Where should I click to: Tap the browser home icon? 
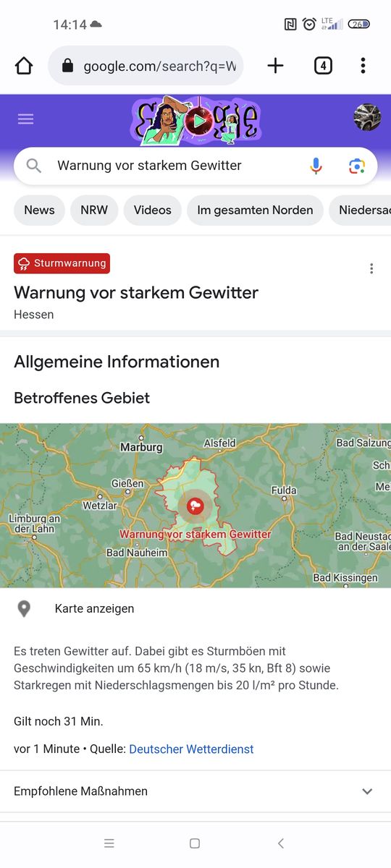tap(24, 66)
